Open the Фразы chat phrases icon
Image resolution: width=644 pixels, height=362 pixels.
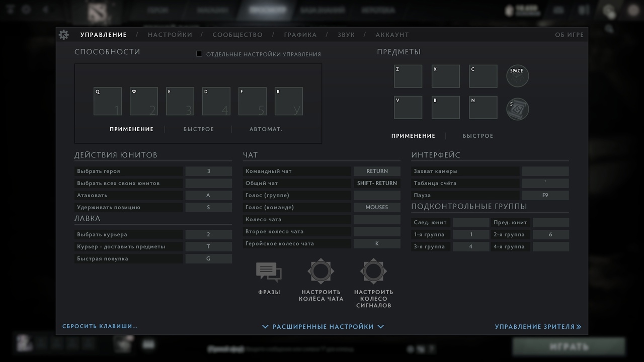pos(269,272)
